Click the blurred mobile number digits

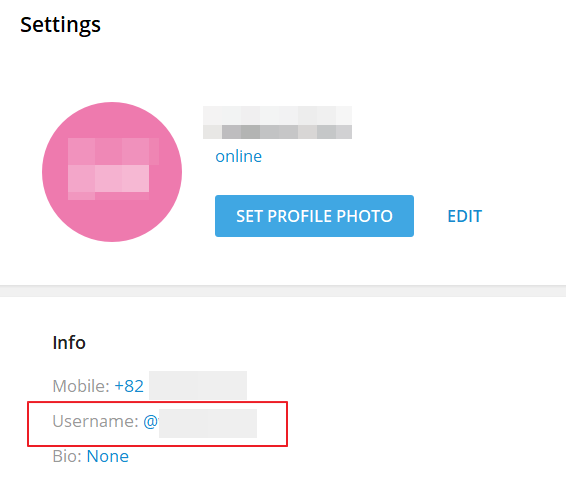click(198, 385)
